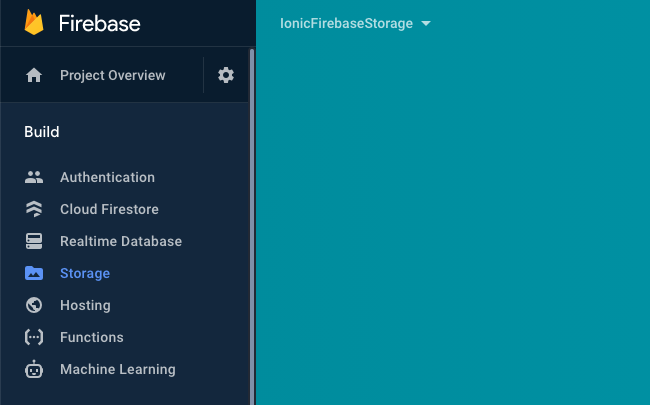The image size is (650, 405).
Task: Click the Machine Learning text label
Action: click(x=117, y=370)
